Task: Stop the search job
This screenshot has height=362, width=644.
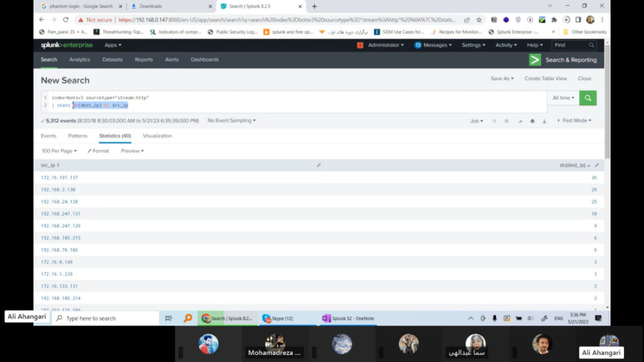Action: (x=507, y=121)
